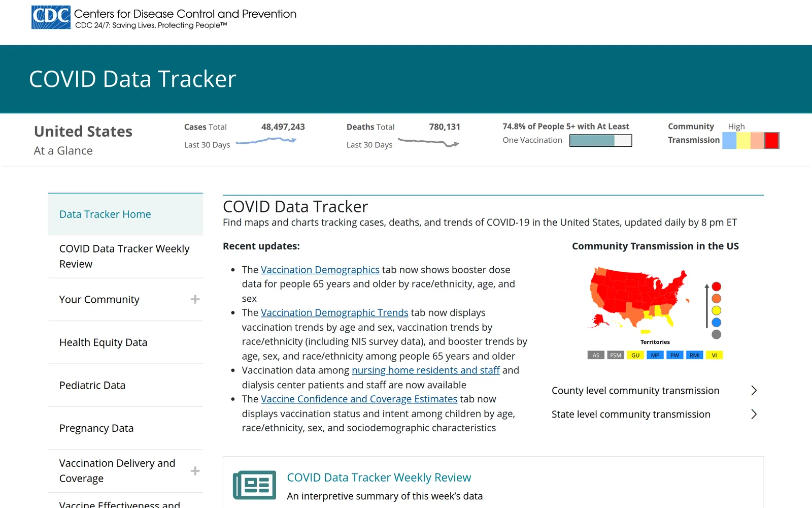Viewport: 812px width, 508px height.
Task: Select Data Tracker Home in sidebar
Action: click(x=125, y=214)
